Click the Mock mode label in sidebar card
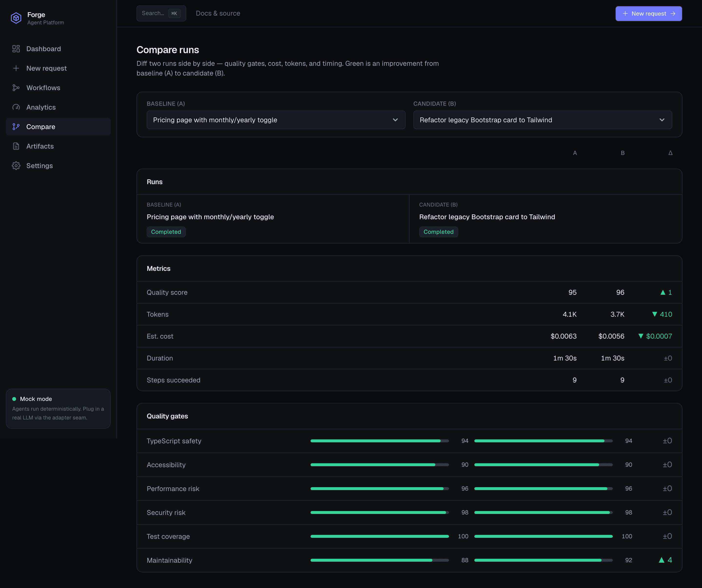 pos(36,399)
